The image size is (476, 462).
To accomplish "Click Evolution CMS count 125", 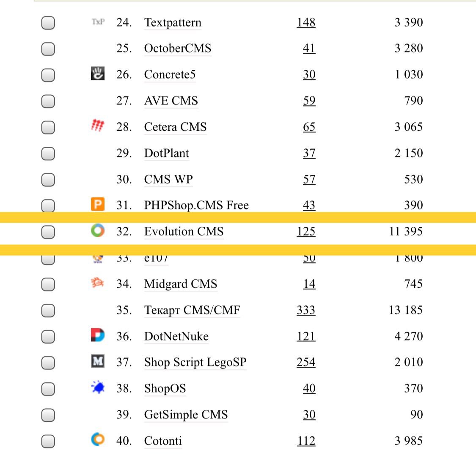I will [306, 231].
